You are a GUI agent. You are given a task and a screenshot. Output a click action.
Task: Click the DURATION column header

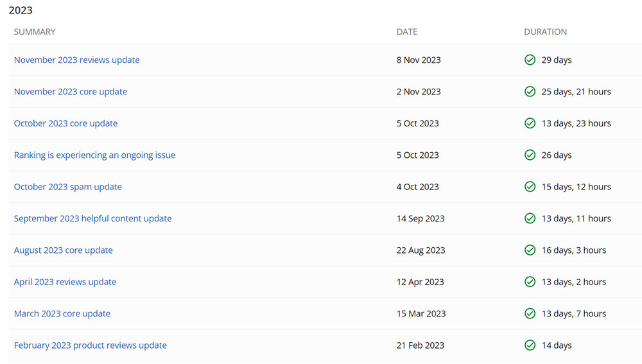point(545,32)
